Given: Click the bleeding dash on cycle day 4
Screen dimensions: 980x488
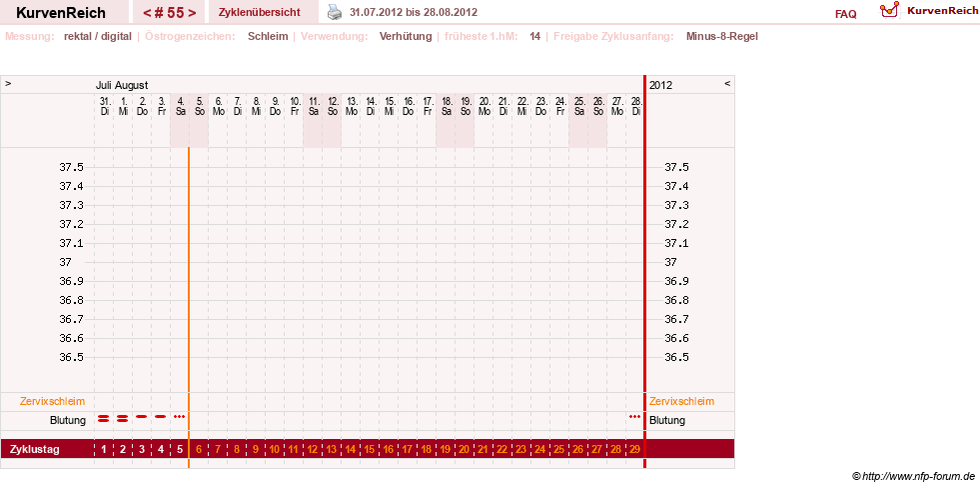Looking at the screenshot, I should pos(161,416).
